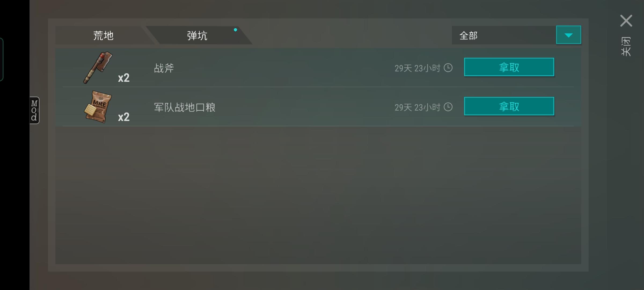Click the MRE ration pack icon
Screen dimensions: 644x290
(x=98, y=107)
